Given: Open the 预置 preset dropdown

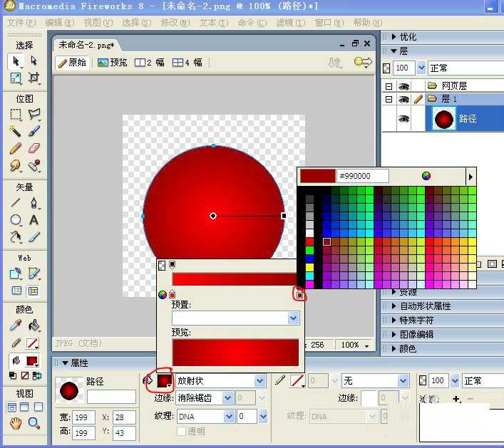Looking at the screenshot, I should coord(293,318).
